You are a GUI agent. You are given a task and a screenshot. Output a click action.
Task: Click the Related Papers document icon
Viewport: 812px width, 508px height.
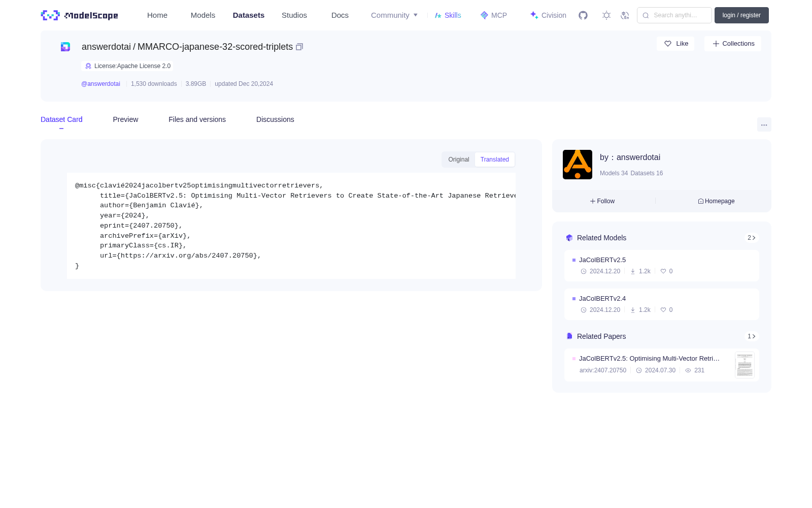pos(569,336)
